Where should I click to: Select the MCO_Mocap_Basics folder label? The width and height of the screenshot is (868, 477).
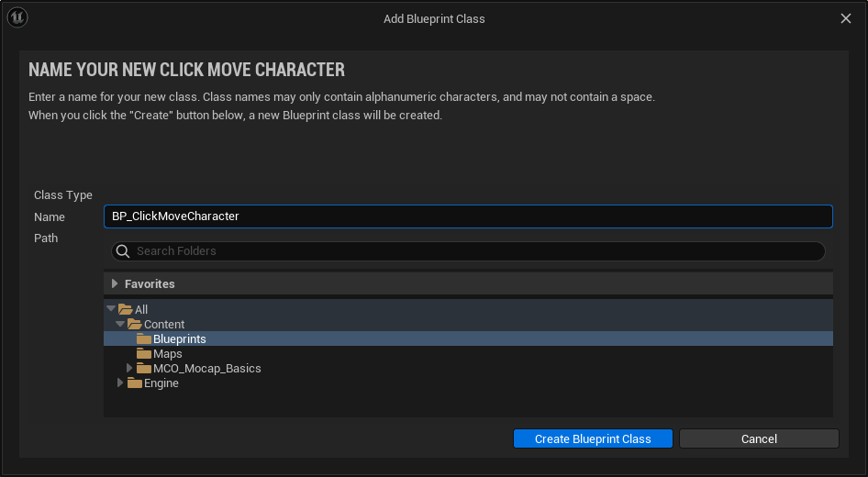coord(207,369)
